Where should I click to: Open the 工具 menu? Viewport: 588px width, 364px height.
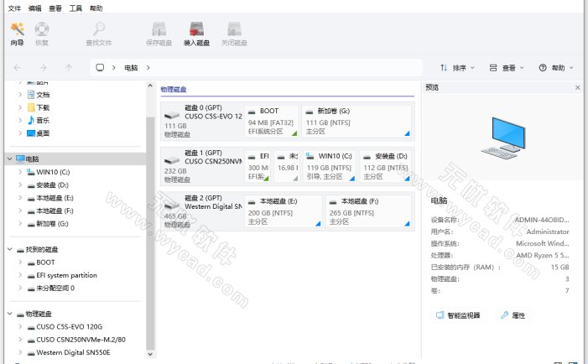pyautogui.click(x=75, y=8)
